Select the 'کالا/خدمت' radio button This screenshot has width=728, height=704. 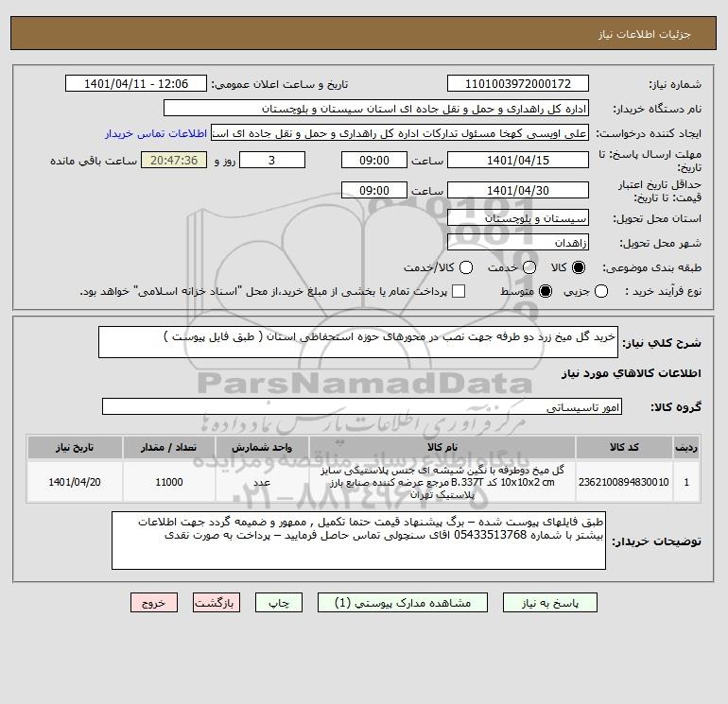point(466,267)
